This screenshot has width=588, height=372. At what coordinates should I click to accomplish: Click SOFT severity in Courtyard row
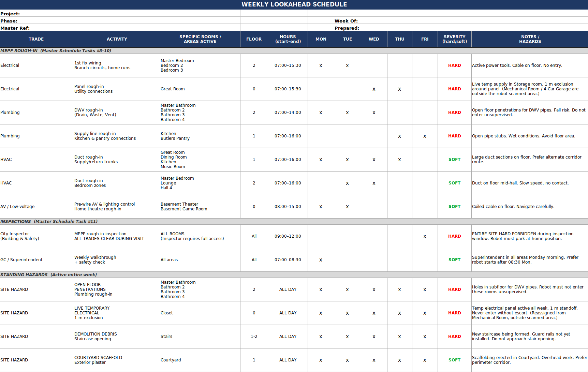click(x=455, y=360)
